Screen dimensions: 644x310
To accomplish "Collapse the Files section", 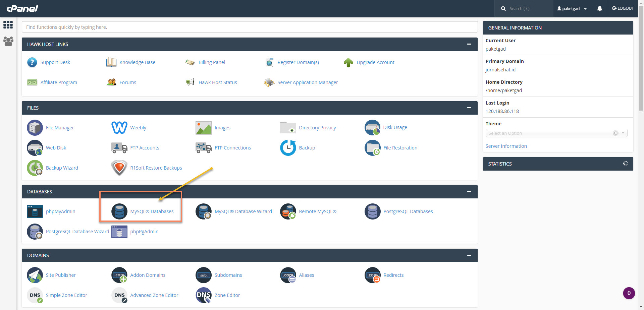I will pyautogui.click(x=469, y=108).
